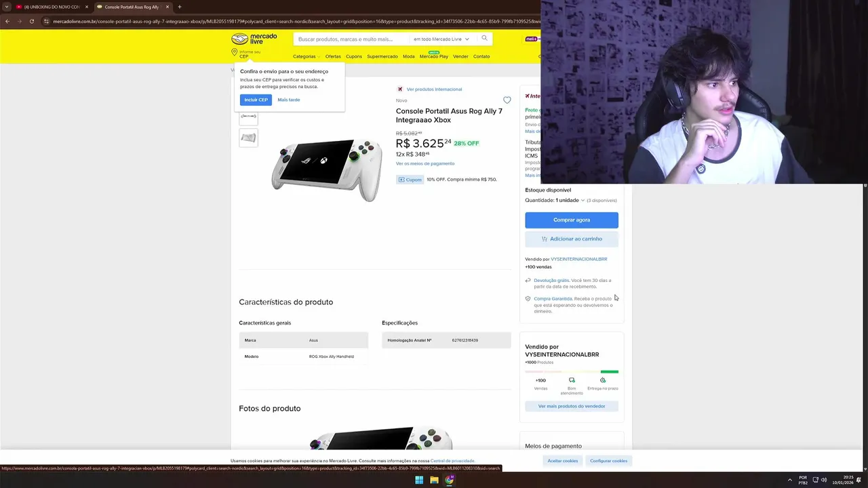
Task: Click Adicionar ao carrinho button
Action: click(572, 239)
